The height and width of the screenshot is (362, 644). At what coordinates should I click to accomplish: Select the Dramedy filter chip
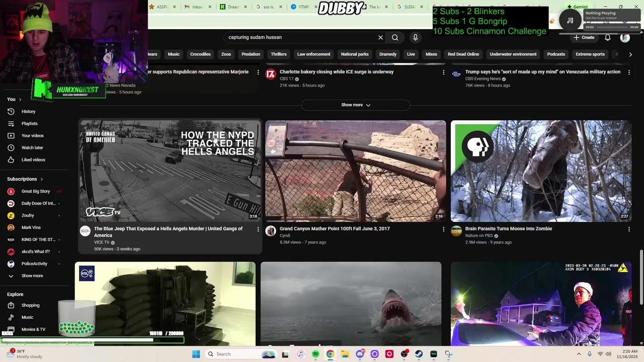coord(388,54)
